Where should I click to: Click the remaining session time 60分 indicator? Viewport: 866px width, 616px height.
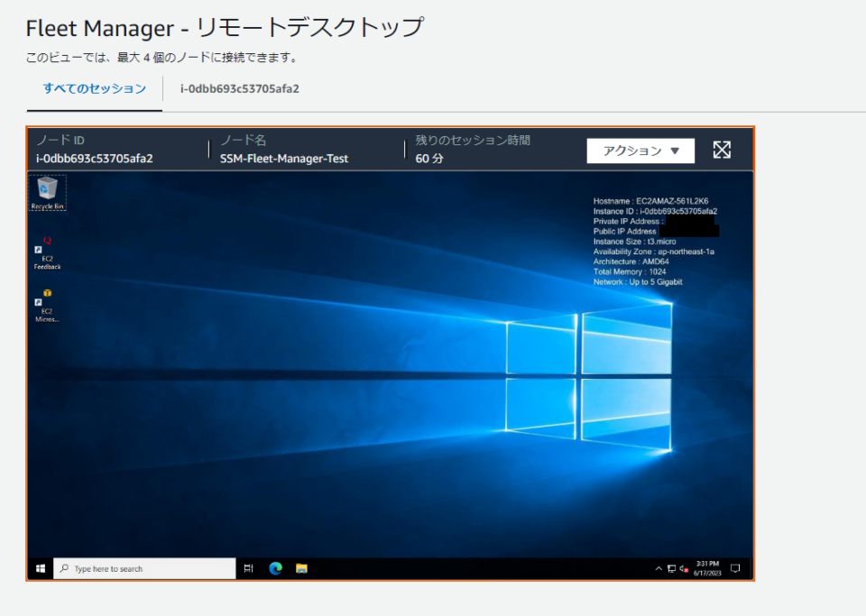423,157
